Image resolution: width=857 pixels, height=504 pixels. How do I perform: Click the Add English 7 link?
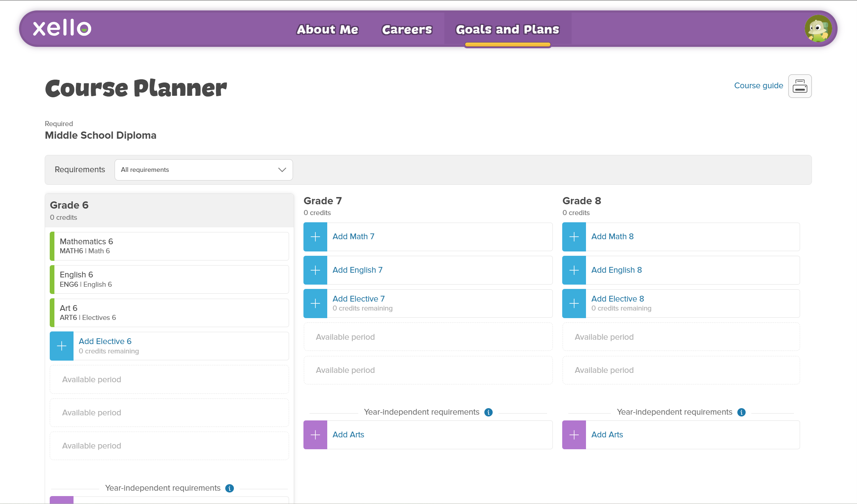click(x=357, y=270)
